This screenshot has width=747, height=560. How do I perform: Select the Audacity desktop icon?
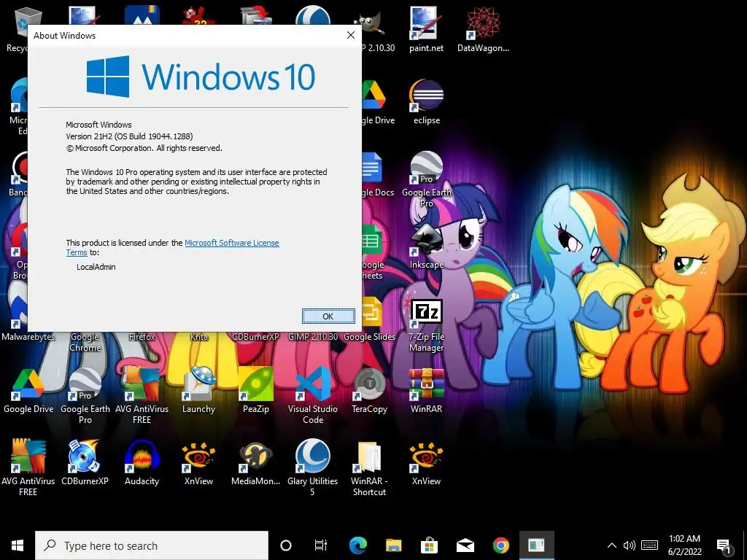click(x=142, y=462)
